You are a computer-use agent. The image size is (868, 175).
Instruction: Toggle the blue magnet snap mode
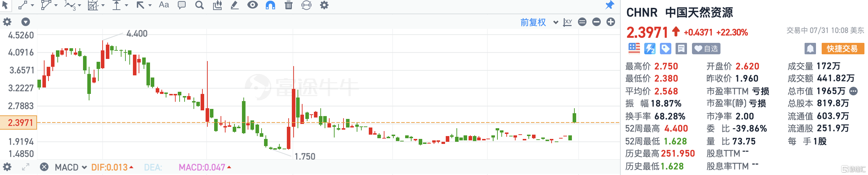pos(270,5)
